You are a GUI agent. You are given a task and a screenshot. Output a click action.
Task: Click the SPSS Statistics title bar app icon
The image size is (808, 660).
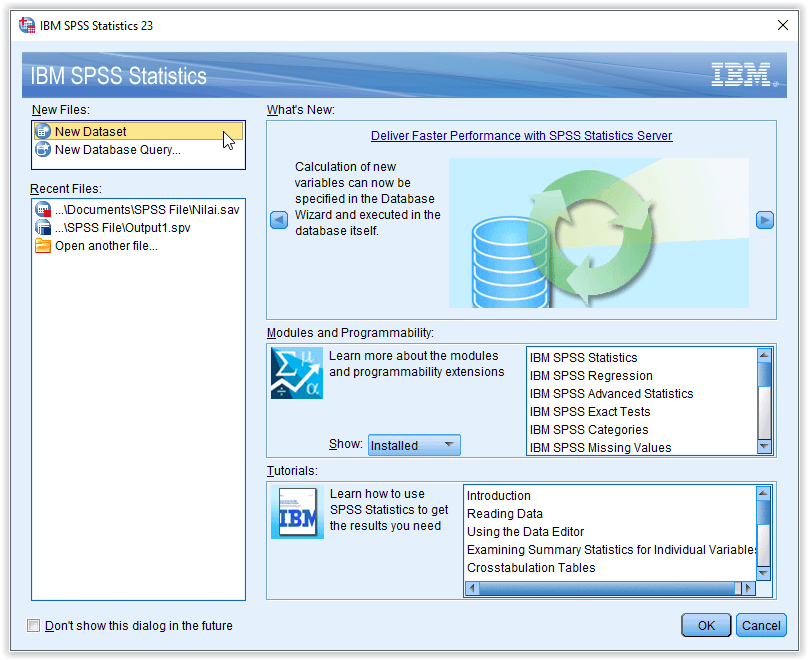27,25
